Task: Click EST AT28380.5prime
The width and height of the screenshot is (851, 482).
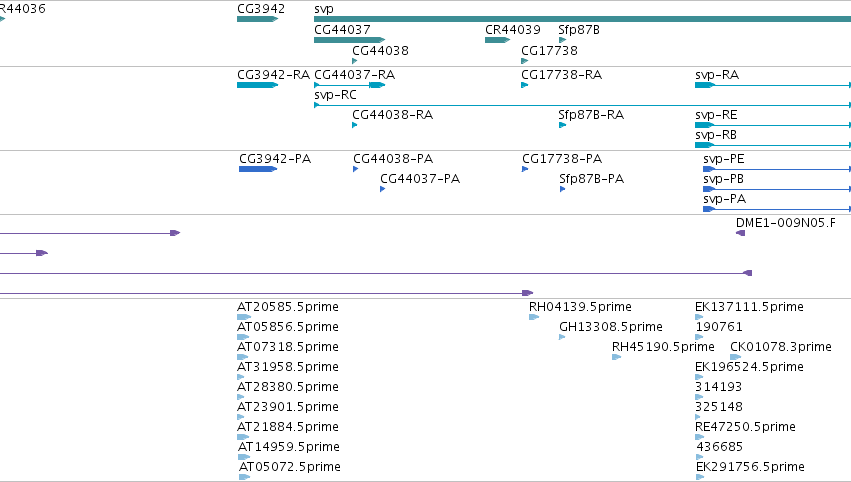Action: (288, 388)
